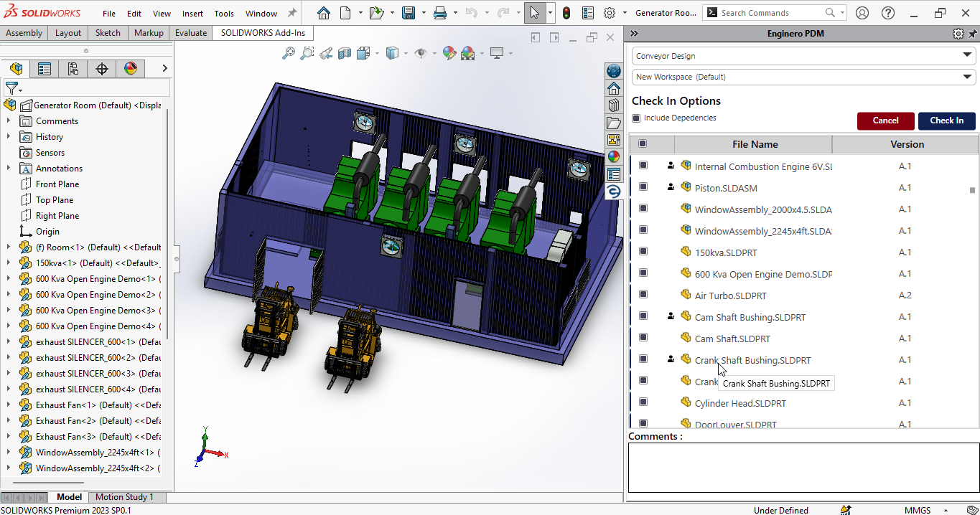Click the Check In button
The image size is (980, 515).
(x=947, y=121)
